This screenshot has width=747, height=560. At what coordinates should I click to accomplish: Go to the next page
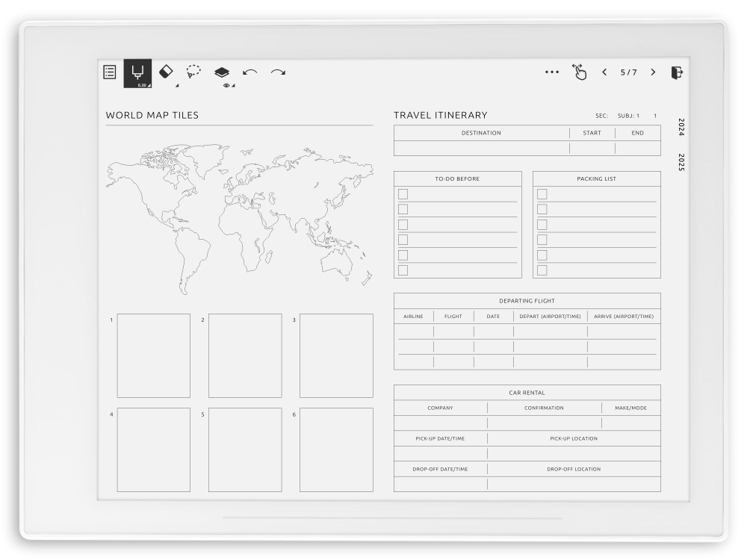pos(653,72)
